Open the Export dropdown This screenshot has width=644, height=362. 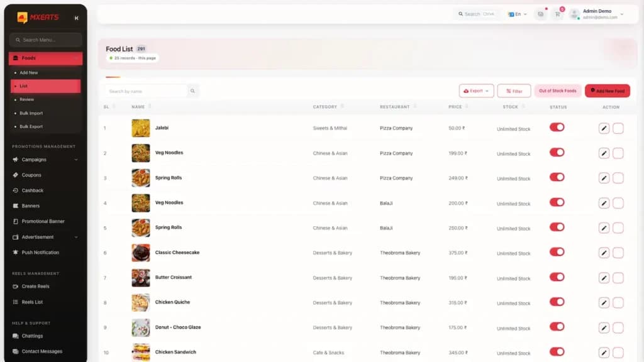(x=477, y=90)
